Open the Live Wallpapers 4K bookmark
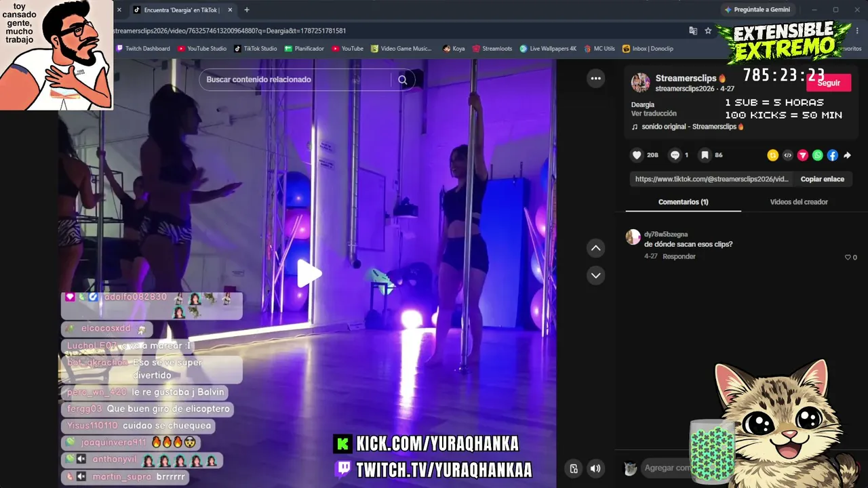 548,49
